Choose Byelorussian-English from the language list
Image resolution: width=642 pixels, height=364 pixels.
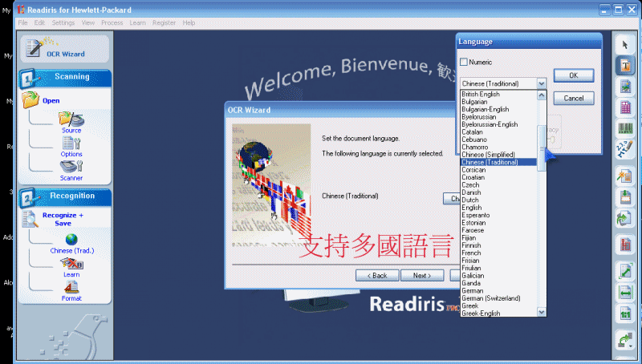coord(498,124)
